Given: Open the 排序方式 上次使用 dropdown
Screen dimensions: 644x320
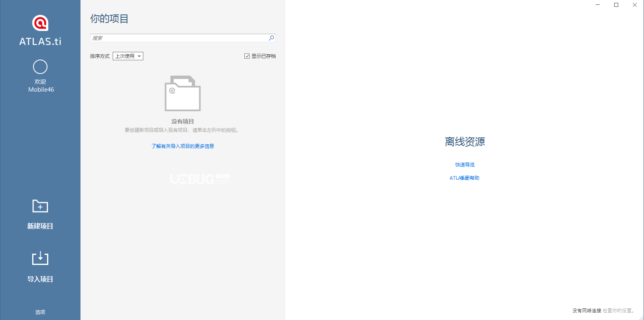Looking at the screenshot, I should click(128, 56).
